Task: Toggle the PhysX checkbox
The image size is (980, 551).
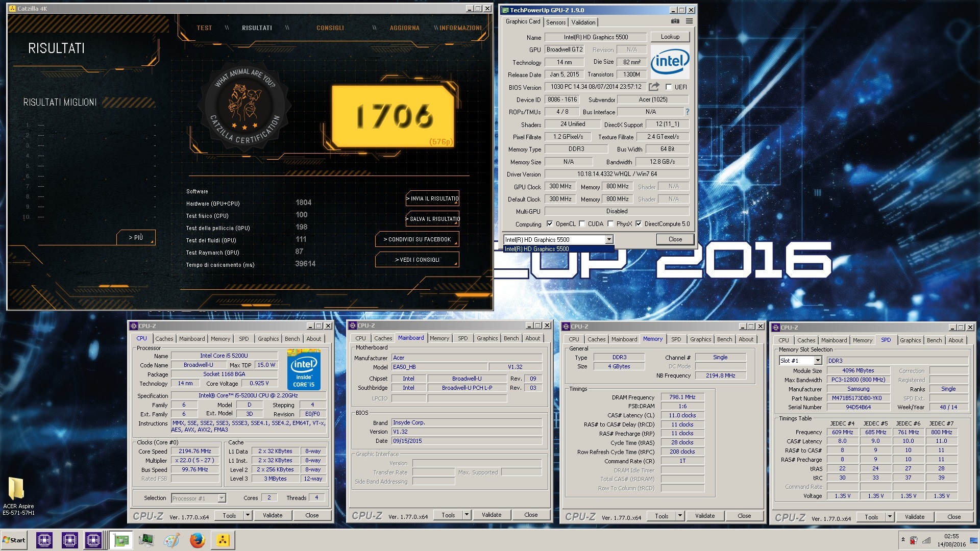Action: tap(610, 223)
